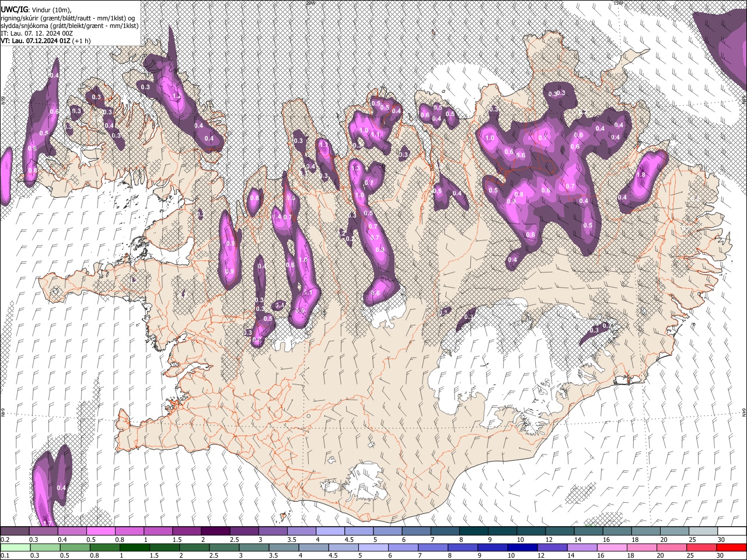Pick the light lavender upper swatch between 4 and 4.5
The width and height of the screenshot is (747, 560).
(330, 531)
